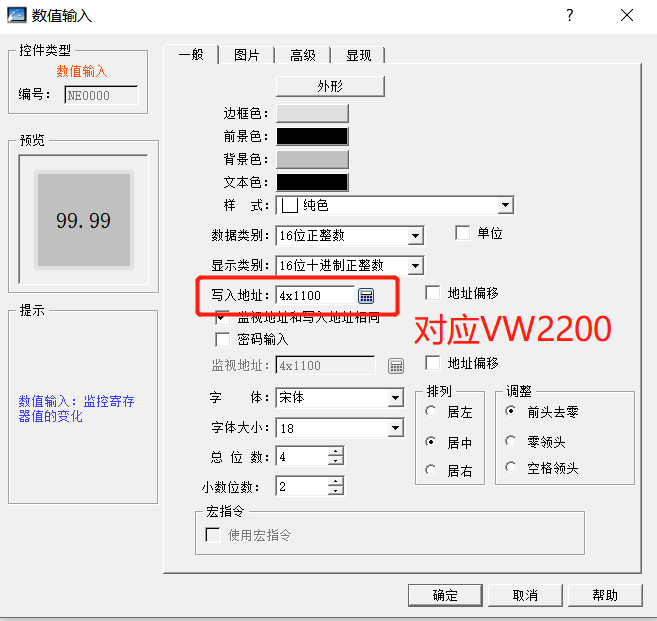
Task: Decrease 总位数 with the down arrow
Action: 336,460
